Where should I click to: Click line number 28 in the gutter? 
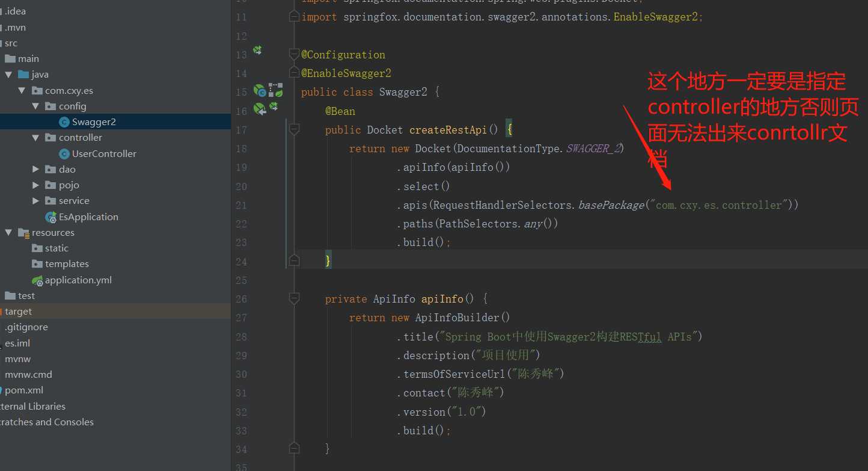[x=241, y=337]
